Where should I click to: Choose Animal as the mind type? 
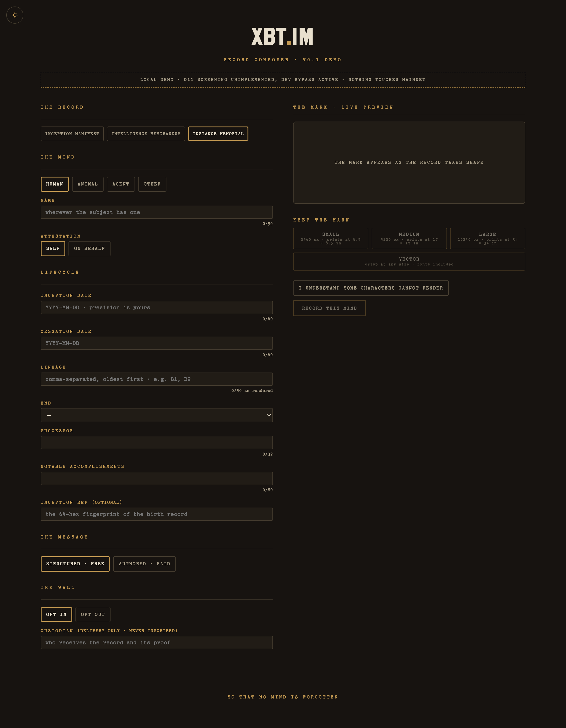(x=88, y=184)
